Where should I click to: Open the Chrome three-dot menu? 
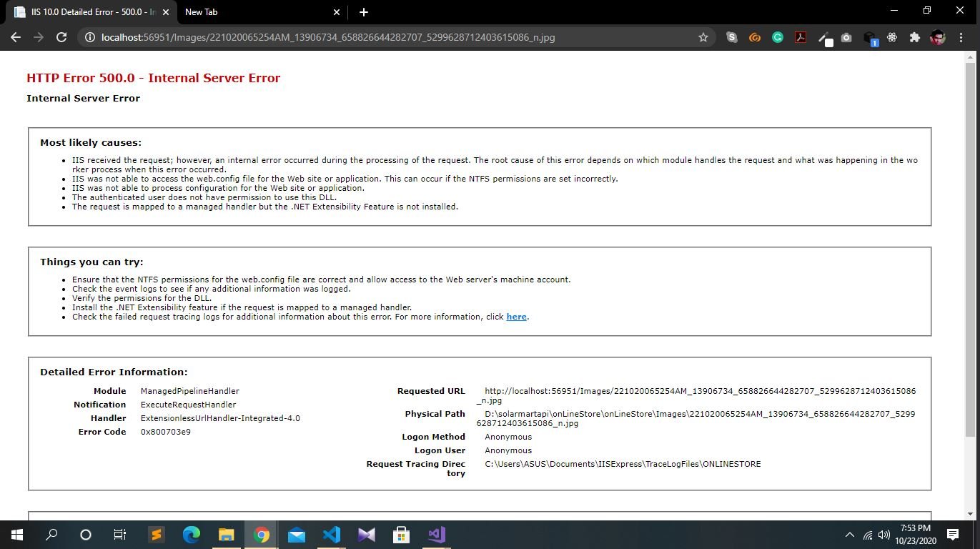coord(962,37)
